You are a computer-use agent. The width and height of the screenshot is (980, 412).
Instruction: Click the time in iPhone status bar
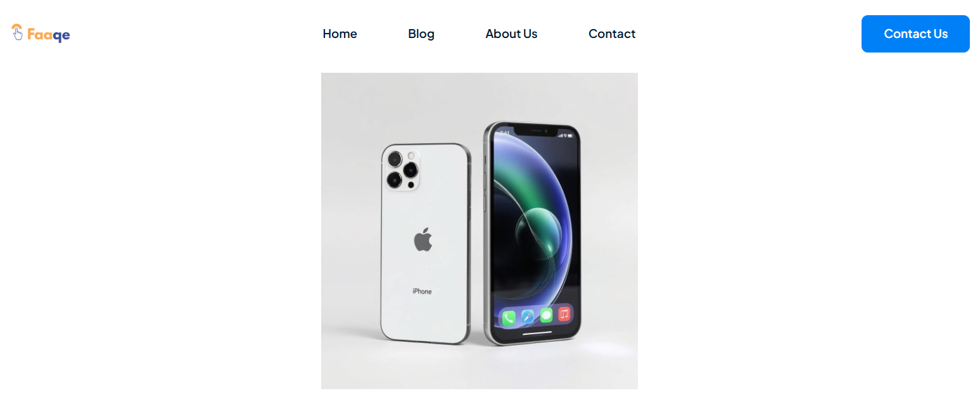click(x=505, y=134)
